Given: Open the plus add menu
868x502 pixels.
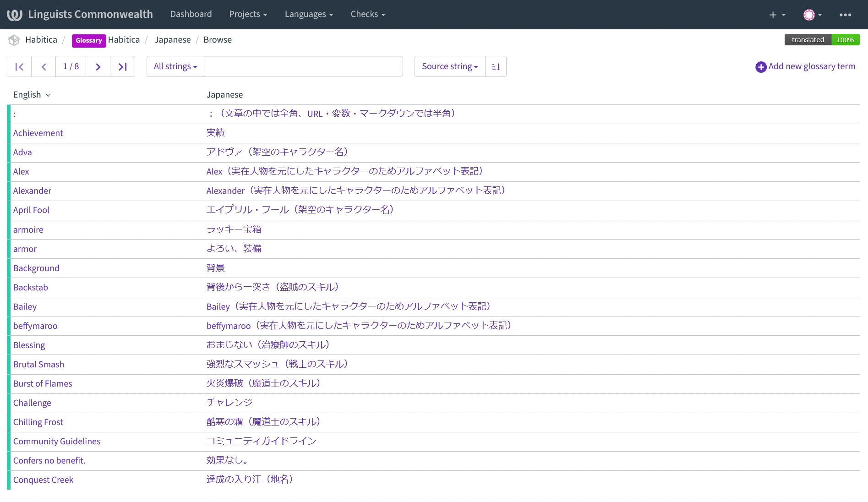Looking at the screenshot, I should (x=777, y=15).
